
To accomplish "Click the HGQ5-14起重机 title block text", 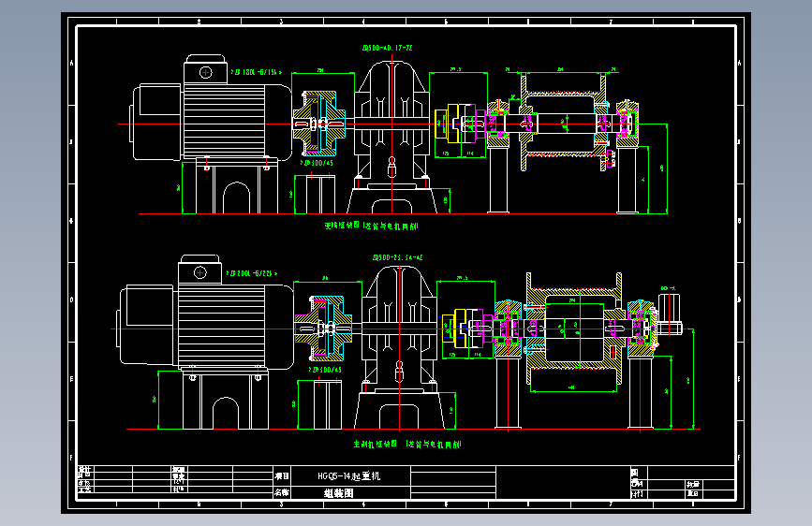I will pos(349,475).
